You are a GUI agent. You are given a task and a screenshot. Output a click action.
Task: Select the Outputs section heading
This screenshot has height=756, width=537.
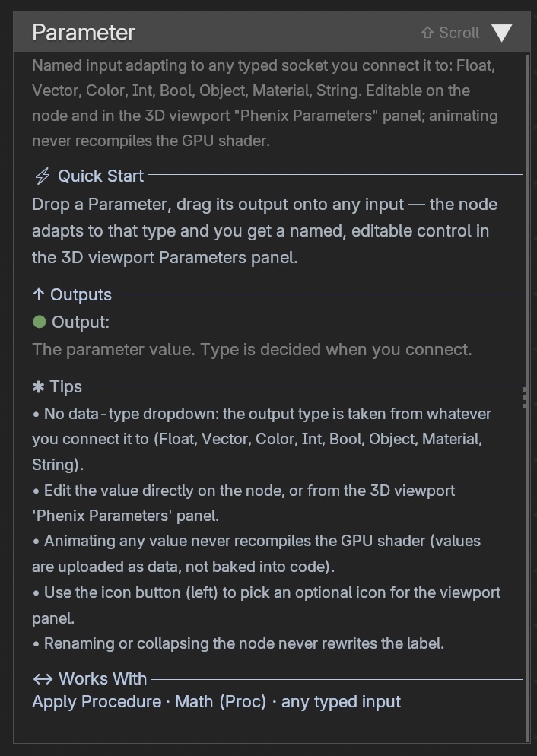click(81, 294)
